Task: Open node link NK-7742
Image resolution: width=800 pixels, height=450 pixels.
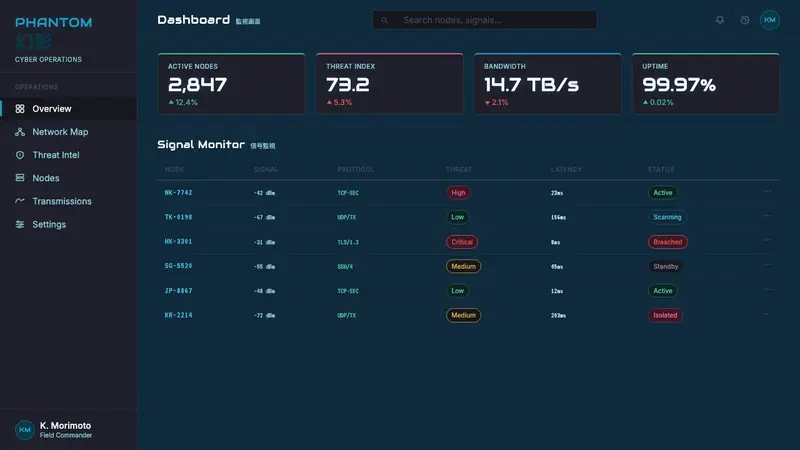Action: 178,192
